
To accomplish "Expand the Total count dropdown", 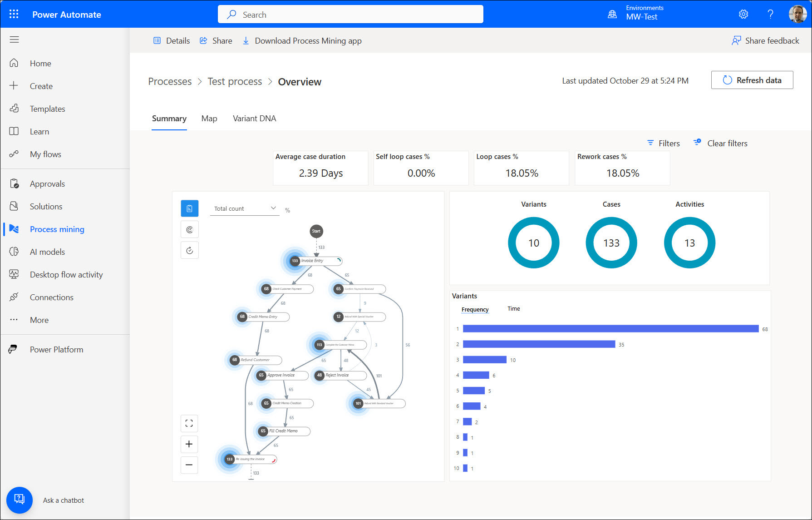I will tap(245, 208).
